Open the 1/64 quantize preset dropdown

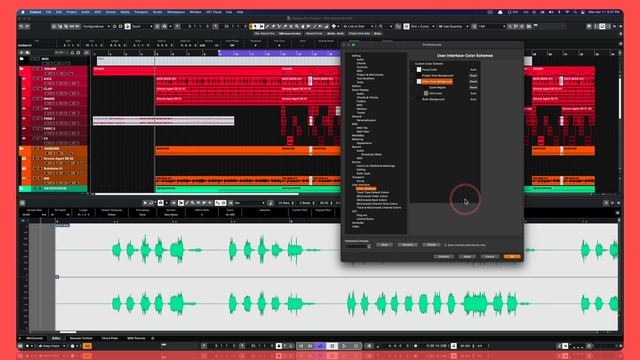[492, 27]
